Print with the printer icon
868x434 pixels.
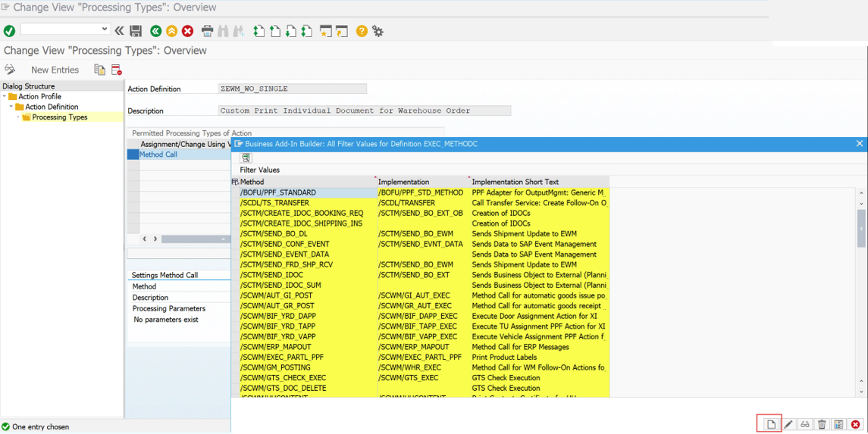point(207,31)
